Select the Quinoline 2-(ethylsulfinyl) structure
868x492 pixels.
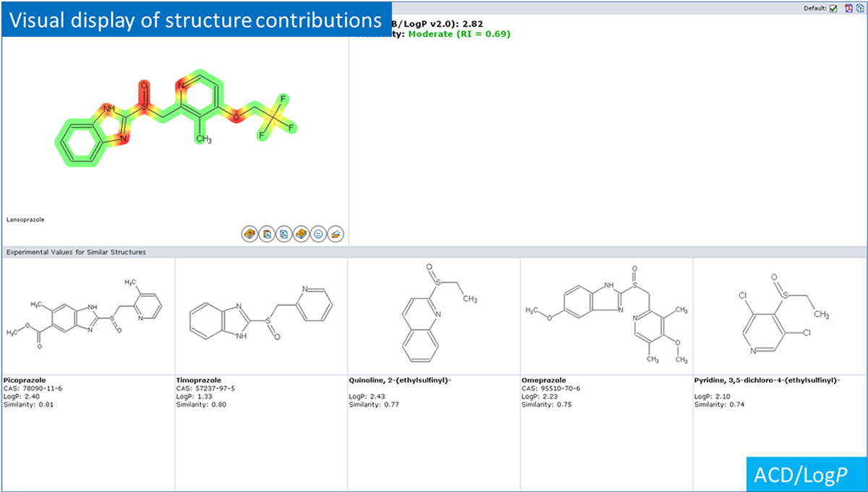point(434,316)
